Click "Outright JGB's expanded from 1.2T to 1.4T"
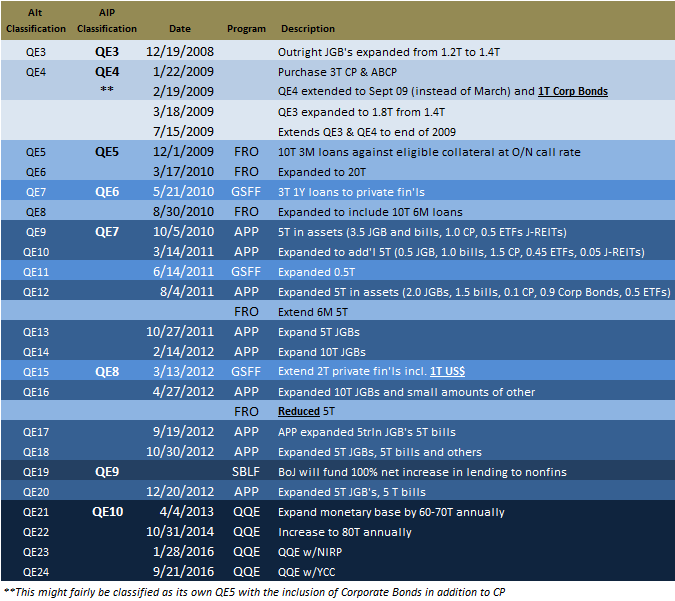This screenshot has height=601, width=675. (x=389, y=52)
